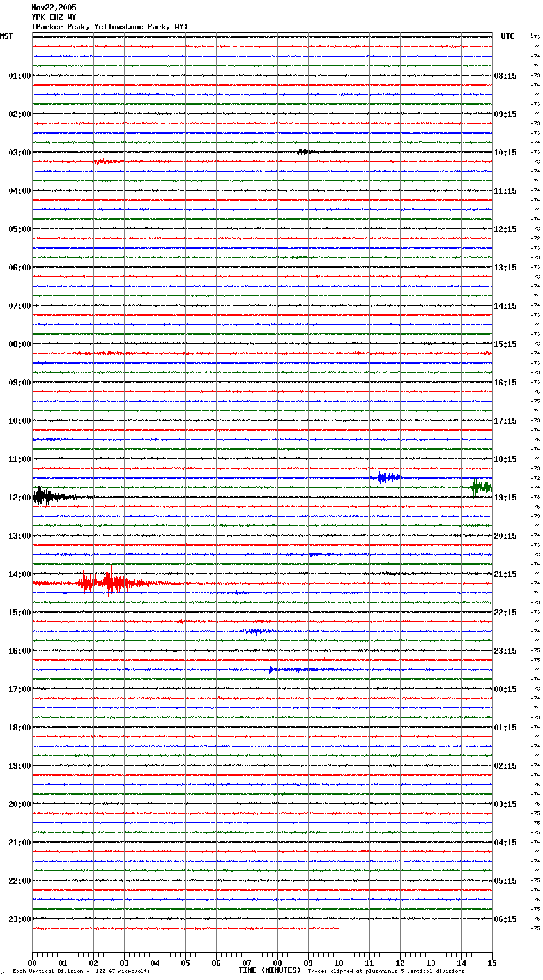Click the 00 minute axis tick label
The image size is (543, 980).
[32, 963]
